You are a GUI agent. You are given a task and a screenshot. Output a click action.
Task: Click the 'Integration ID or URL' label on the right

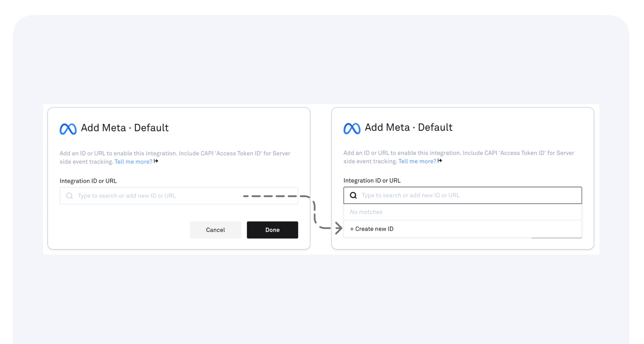point(372,180)
